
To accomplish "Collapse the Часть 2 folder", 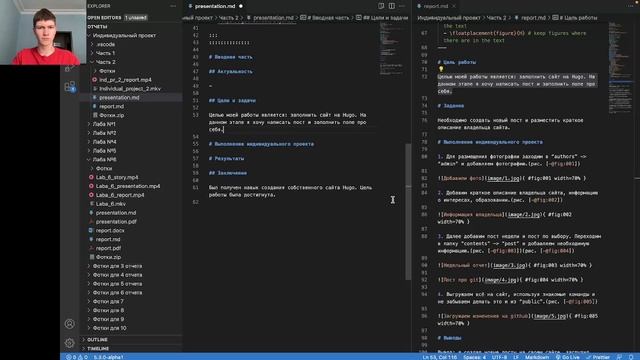I will pyautogui.click(x=105, y=62).
